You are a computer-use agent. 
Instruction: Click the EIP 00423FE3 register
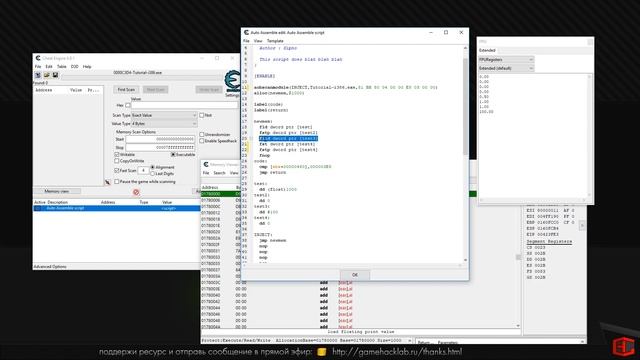tap(543, 234)
